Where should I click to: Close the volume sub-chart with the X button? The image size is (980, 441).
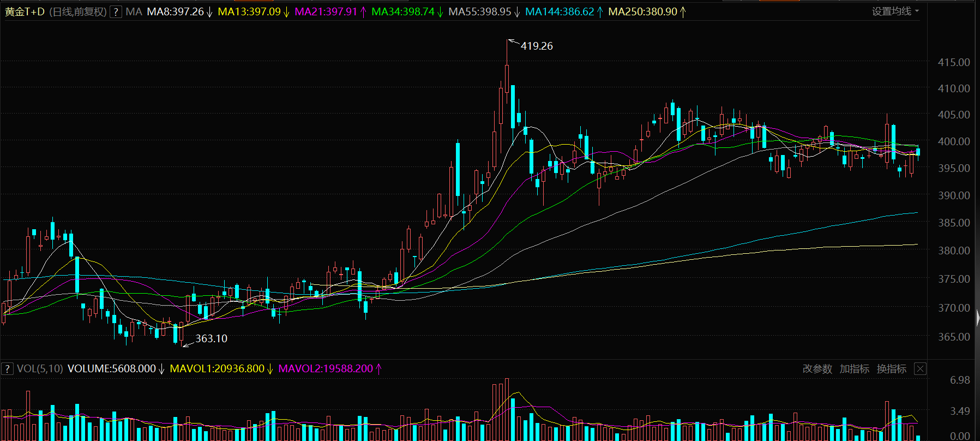920,369
